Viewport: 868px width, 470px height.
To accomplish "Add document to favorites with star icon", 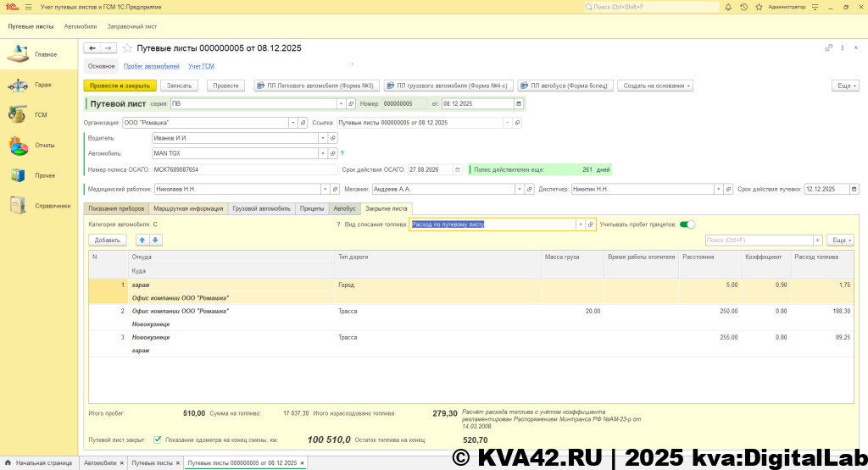I will pos(128,48).
